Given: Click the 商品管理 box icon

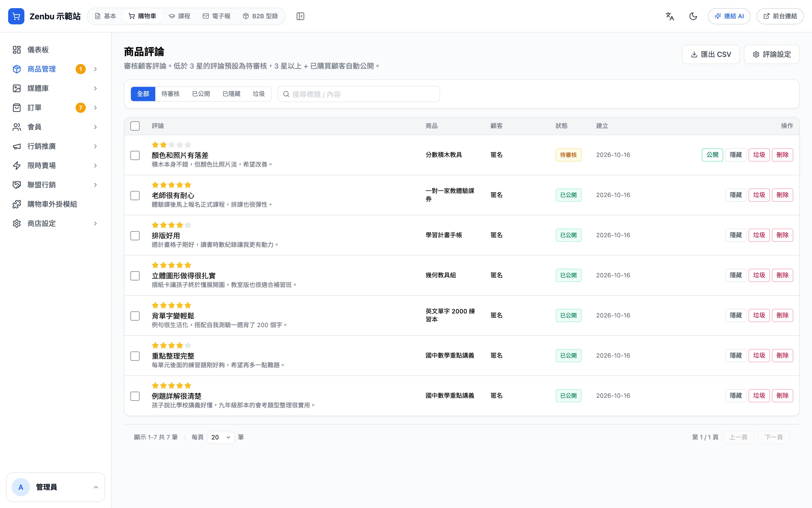Looking at the screenshot, I should pyautogui.click(x=17, y=69).
